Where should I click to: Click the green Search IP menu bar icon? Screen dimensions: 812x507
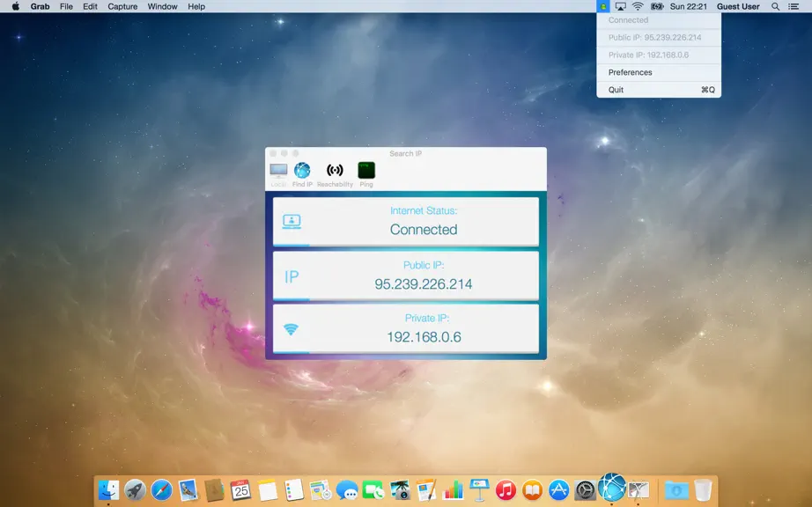click(603, 6)
